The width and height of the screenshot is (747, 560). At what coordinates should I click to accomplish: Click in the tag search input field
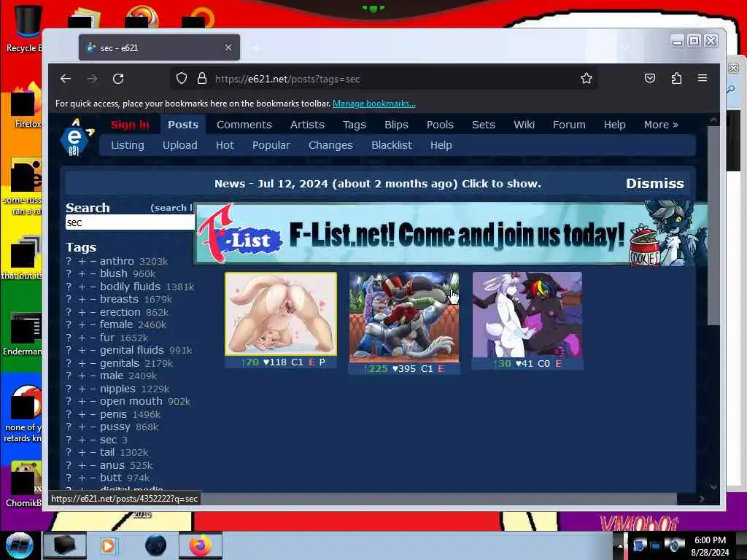pos(130,222)
